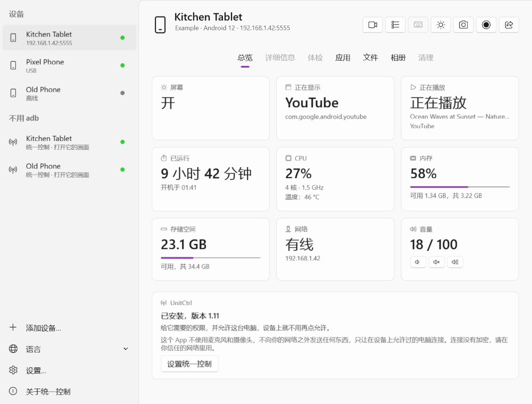Click the sun icon in the 屏幕 card
This screenshot has width=532, height=404.
164,87
